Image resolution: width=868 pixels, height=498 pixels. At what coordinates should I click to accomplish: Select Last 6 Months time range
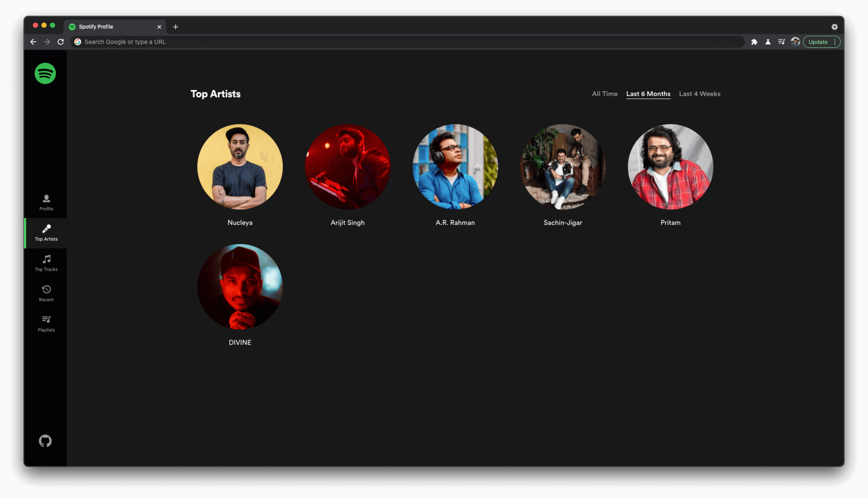pos(648,94)
